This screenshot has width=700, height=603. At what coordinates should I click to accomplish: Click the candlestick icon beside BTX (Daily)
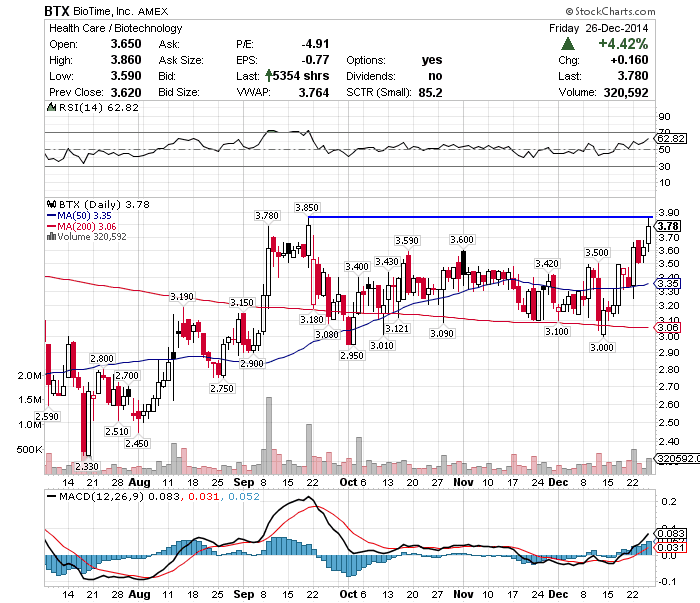click(x=51, y=204)
